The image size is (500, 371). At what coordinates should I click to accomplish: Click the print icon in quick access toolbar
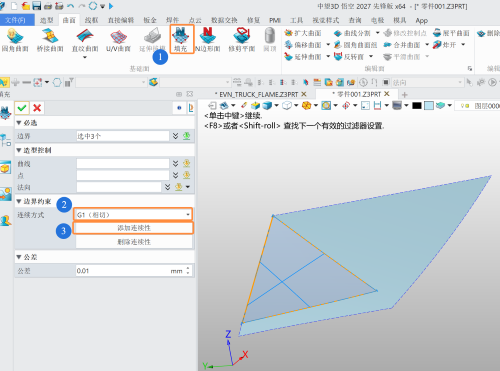pyautogui.click(x=48, y=6)
